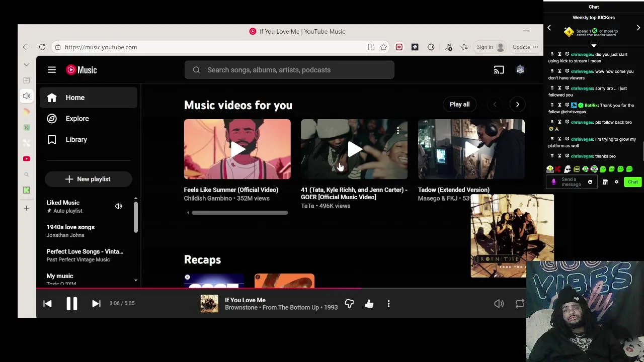Viewport: 644px width, 362px height.
Task: Go to the previous track
Action: (x=47, y=303)
